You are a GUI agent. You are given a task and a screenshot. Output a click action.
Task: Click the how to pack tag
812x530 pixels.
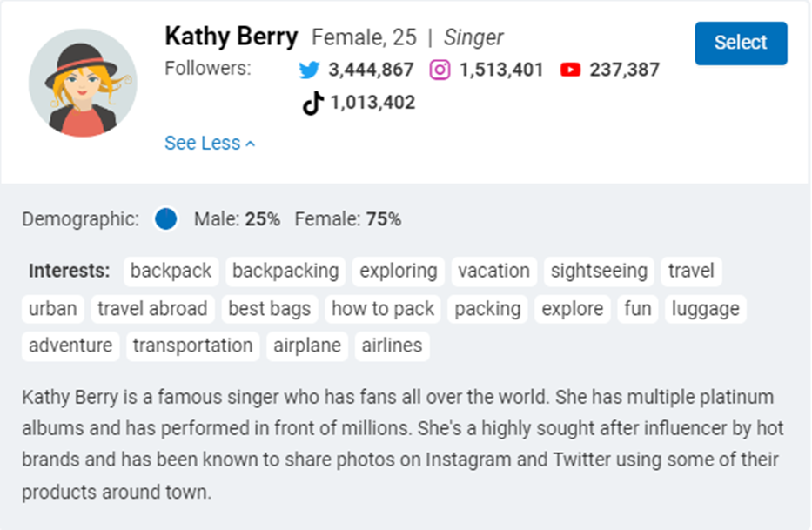[383, 309]
